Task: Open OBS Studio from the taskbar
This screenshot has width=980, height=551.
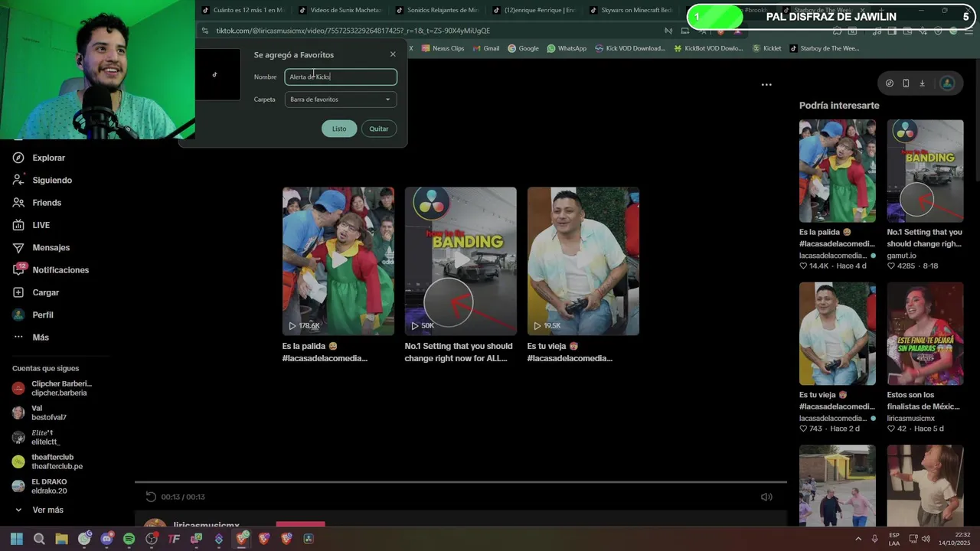Action: click(152, 539)
